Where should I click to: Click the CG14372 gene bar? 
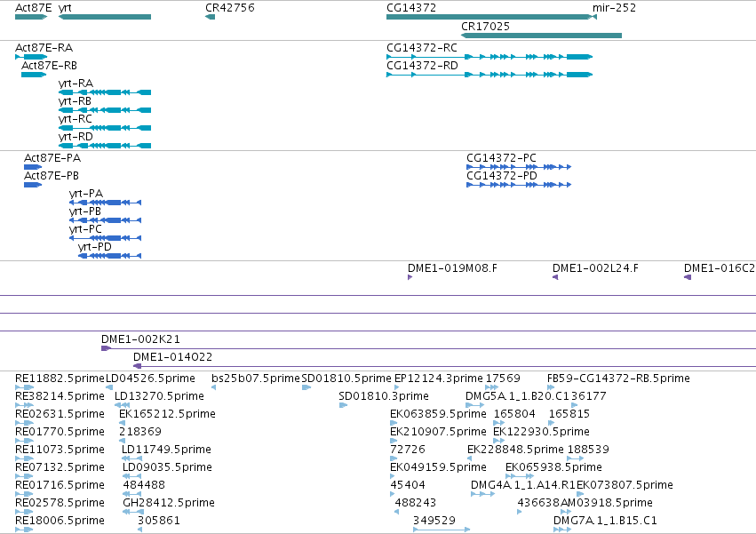[489, 17]
